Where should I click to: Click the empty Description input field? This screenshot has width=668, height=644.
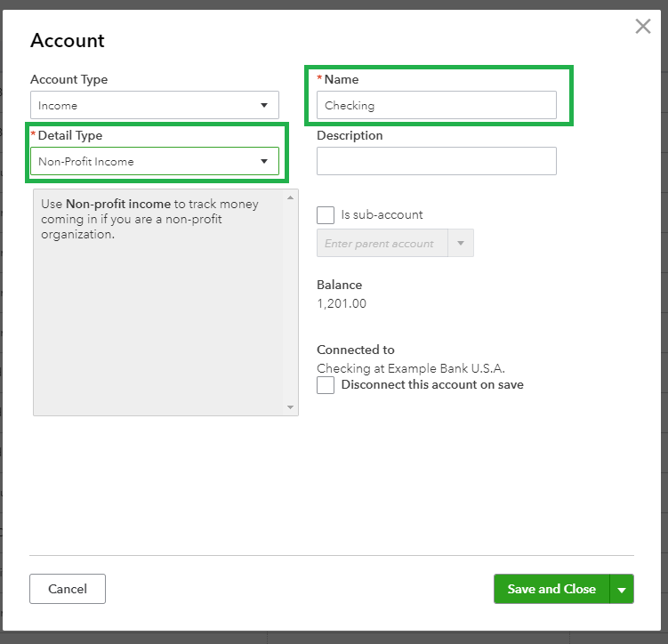[436, 161]
